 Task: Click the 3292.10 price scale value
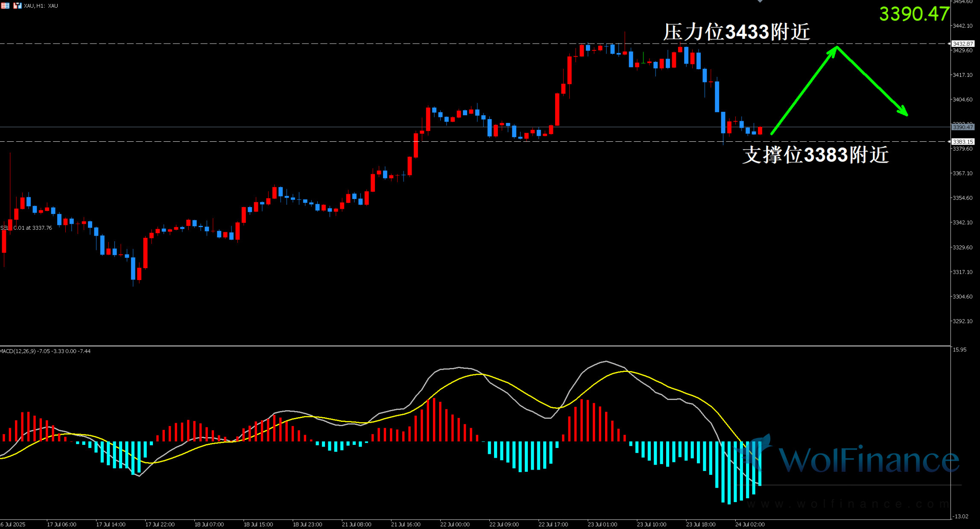(x=962, y=321)
